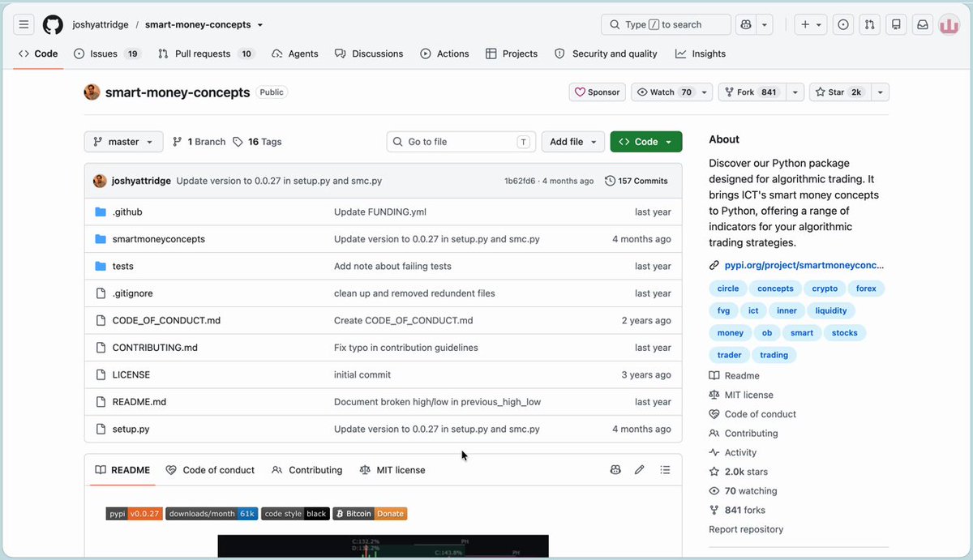This screenshot has height=560, width=973.
Task: Open the 16 Tags list
Action: (257, 142)
